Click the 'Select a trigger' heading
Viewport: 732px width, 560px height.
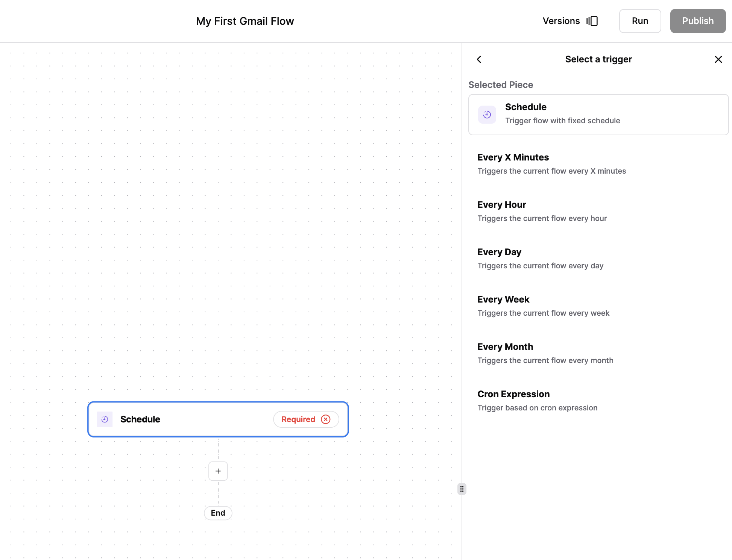pyautogui.click(x=598, y=59)
